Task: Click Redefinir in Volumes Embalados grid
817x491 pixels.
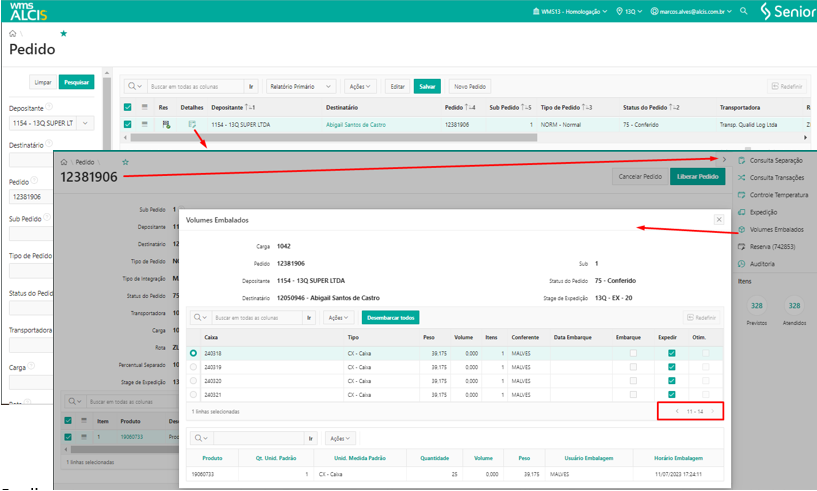Action: (701, 317)
